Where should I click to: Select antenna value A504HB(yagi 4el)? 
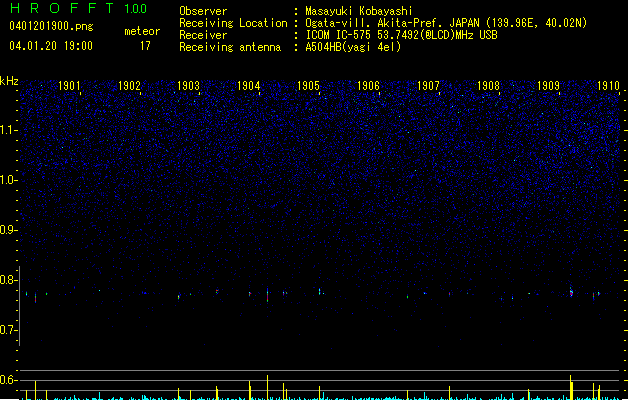click(x=353, y=47)
